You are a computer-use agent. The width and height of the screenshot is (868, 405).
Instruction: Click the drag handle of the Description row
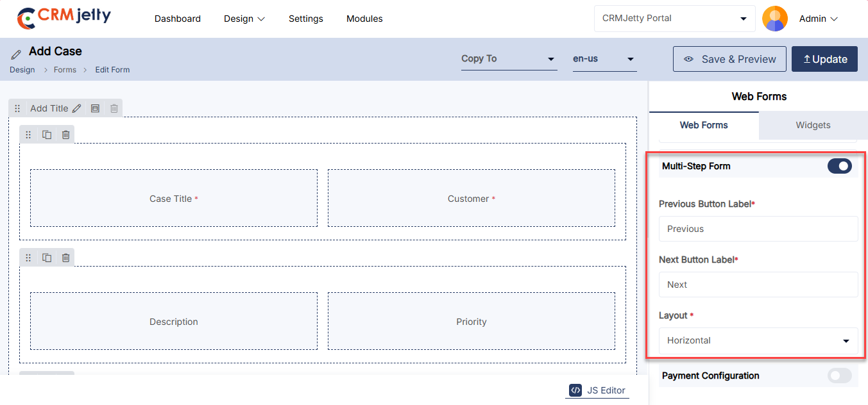28,258
